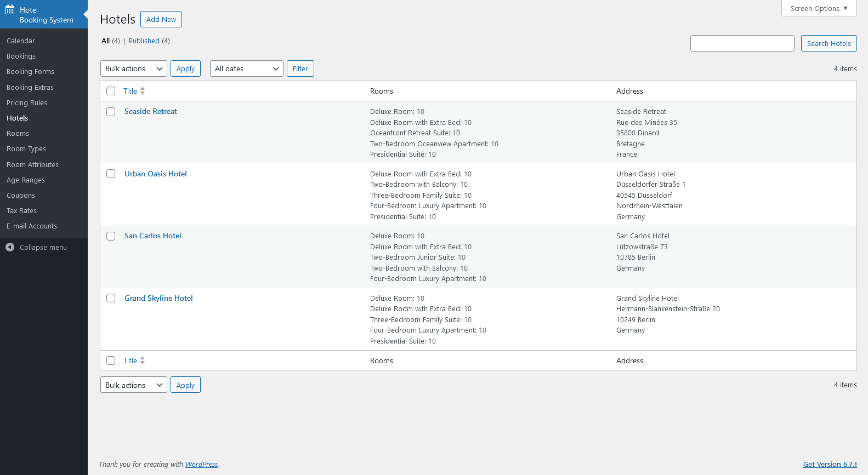Open the bottom Bulk actions dropdown
The width and height of the screenshot is (868, 475).
coord(134,385)
